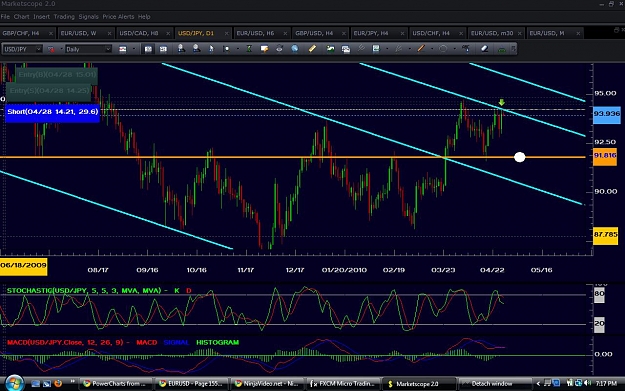Select the mouse pointer cursor tool
Viewport: 625px width, 391px height.
point(211,49)
